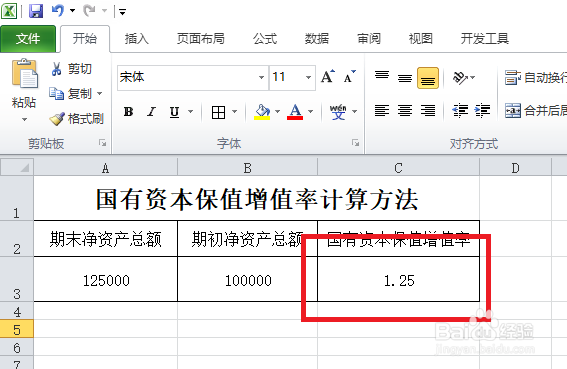567x369 pixels.
Task: Open the phonetic guide dropdown arrow
Action: point(355,112)
